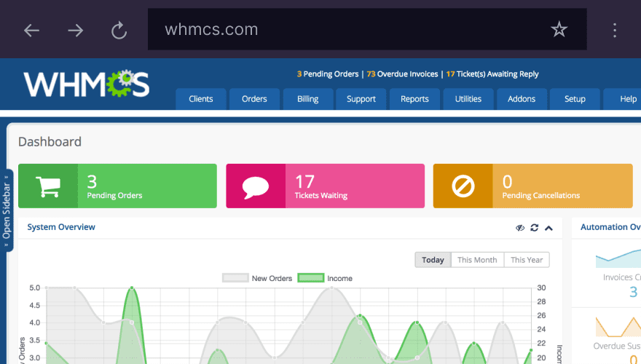The width and height of the screenshot is (641, 364).
Task: Open the 0 Pending Cancellations card
Action: (x=533, y=186)
